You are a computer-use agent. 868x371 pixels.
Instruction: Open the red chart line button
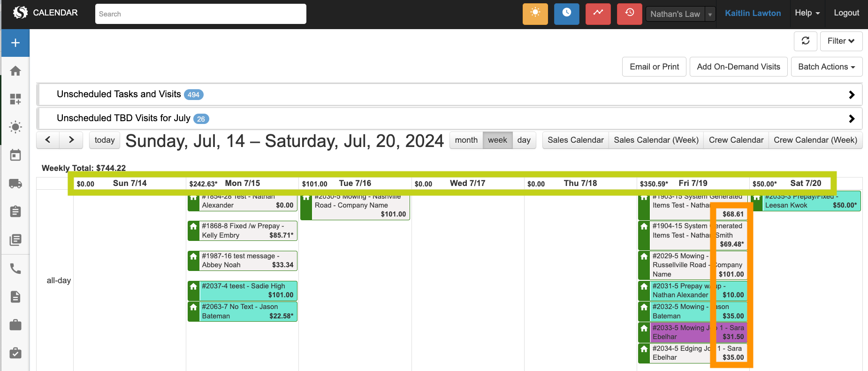click(598, 14)
